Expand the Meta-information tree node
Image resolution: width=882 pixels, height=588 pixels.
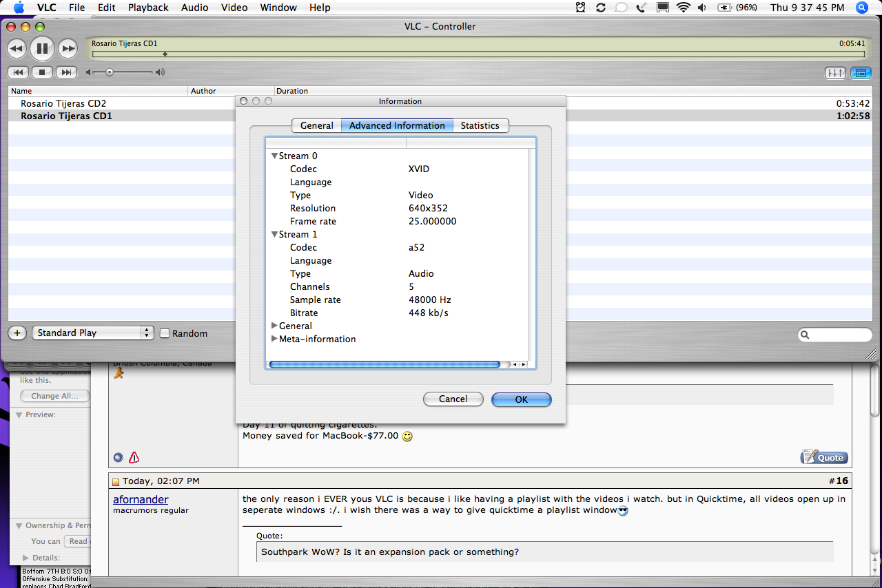click(x=274, y=339)
